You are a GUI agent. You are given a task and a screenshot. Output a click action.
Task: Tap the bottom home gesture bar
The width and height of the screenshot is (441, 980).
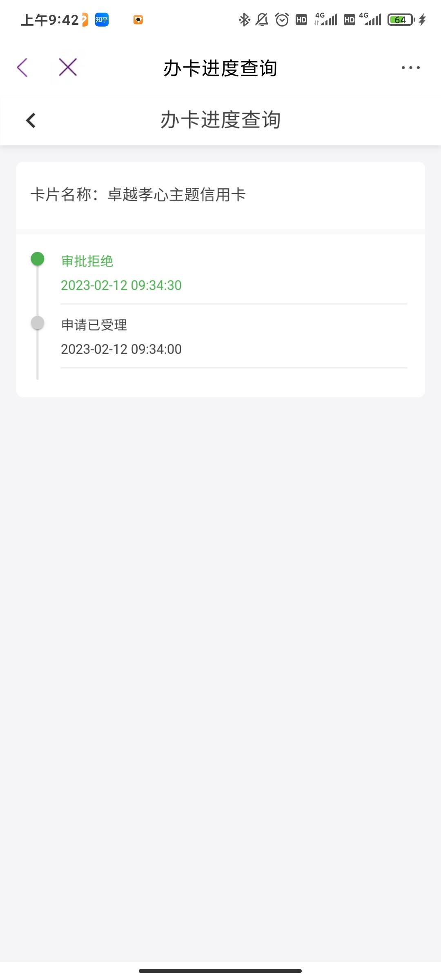(220, 971)
